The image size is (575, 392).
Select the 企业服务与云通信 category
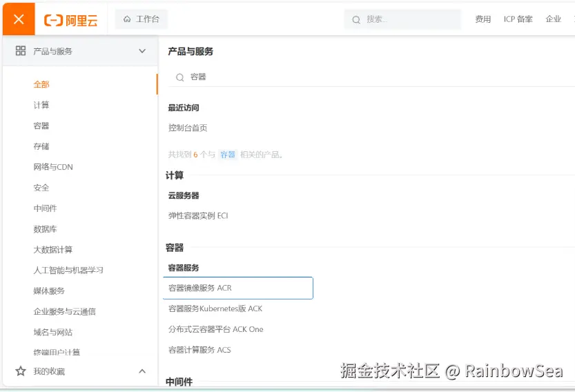pos(65,311)
